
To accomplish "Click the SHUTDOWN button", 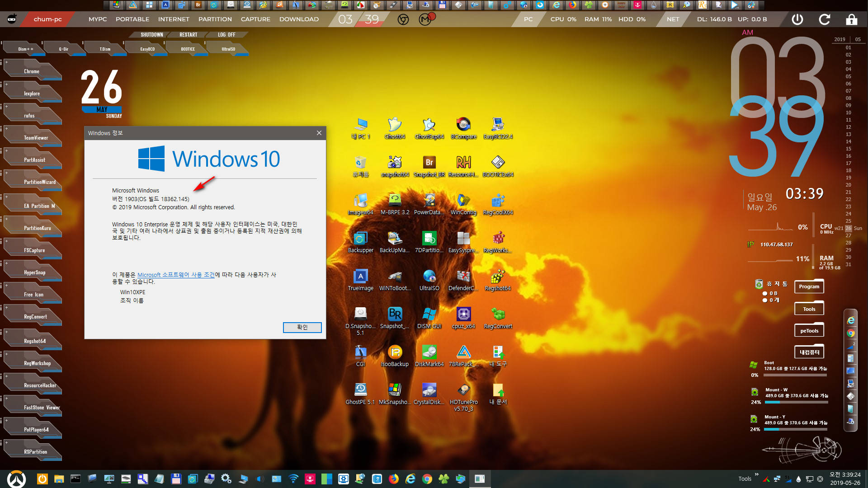I will point(151,35).
